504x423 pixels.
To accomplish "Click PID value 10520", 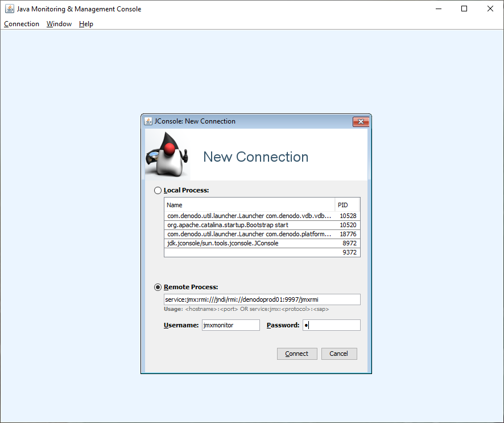I will tap(348, 225).
